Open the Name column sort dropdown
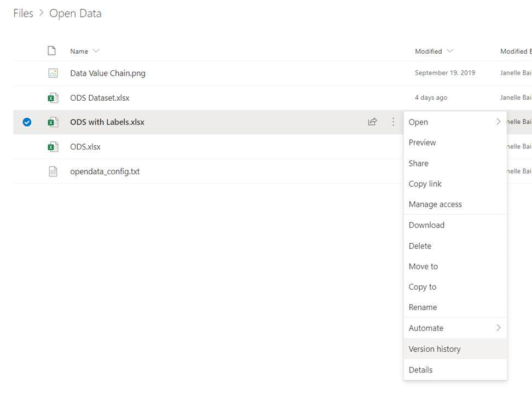This screenshot has height=395, width=532. pyautogui.click(x=96, y=51)
